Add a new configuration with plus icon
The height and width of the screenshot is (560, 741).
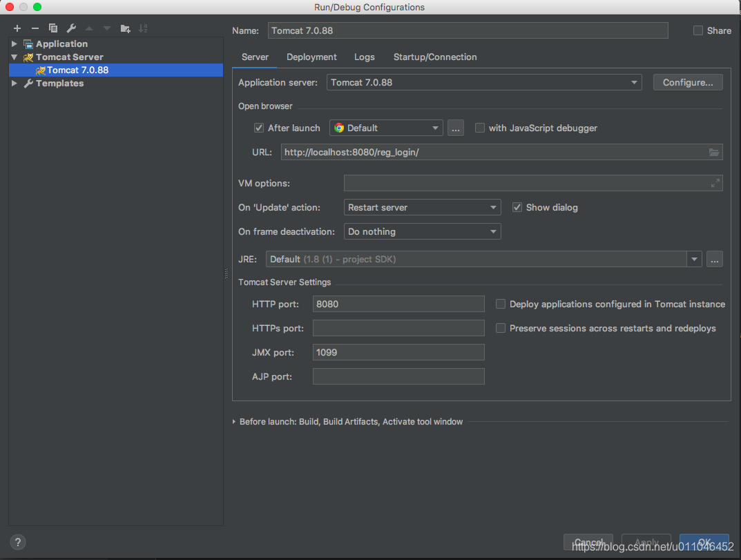pos(17,28)
